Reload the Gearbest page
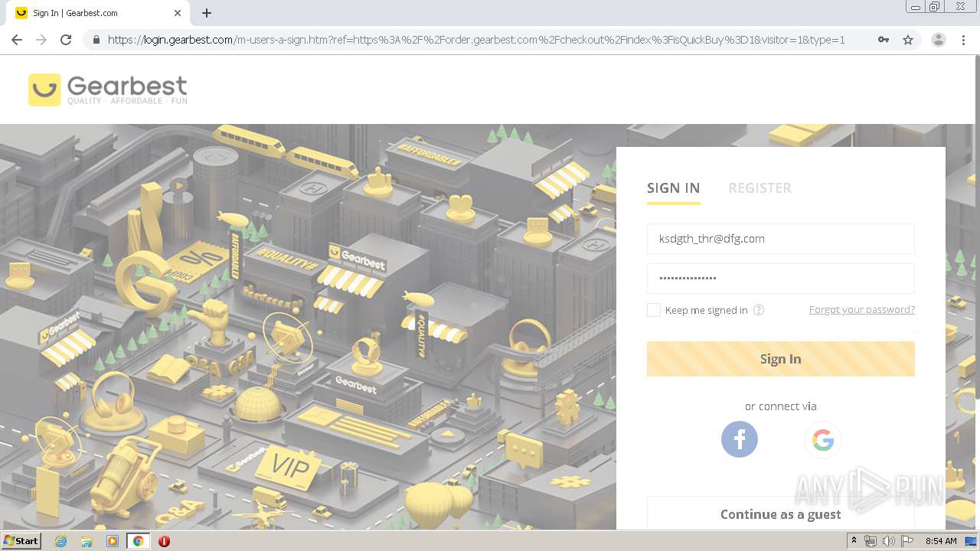This screenshot has width=980, height=551. coord(66,40)
